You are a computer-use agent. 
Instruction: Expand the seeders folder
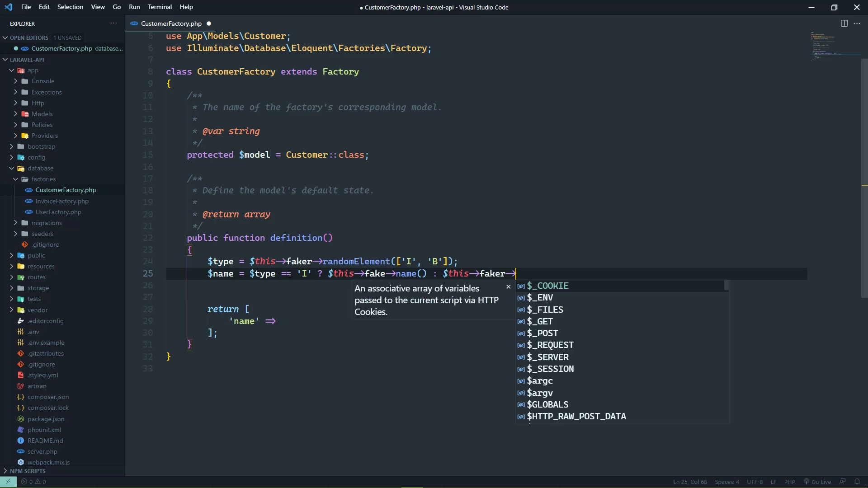[x=42, y=234]
